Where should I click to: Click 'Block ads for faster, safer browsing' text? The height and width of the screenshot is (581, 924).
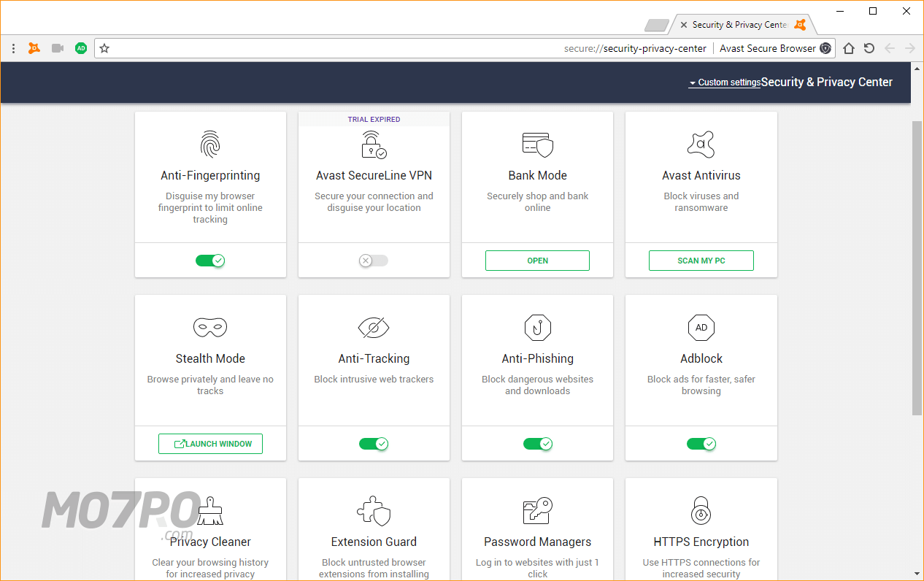701,385
